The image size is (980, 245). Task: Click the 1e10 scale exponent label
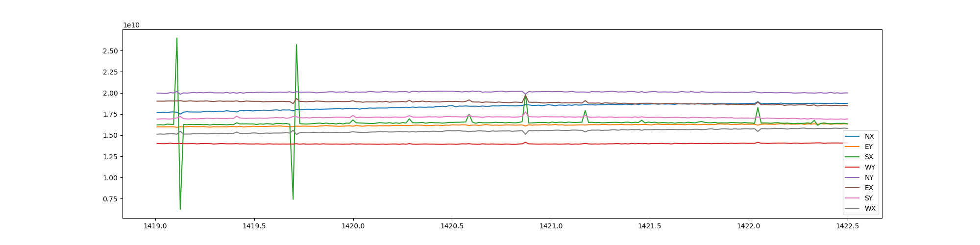coord(131,25)
